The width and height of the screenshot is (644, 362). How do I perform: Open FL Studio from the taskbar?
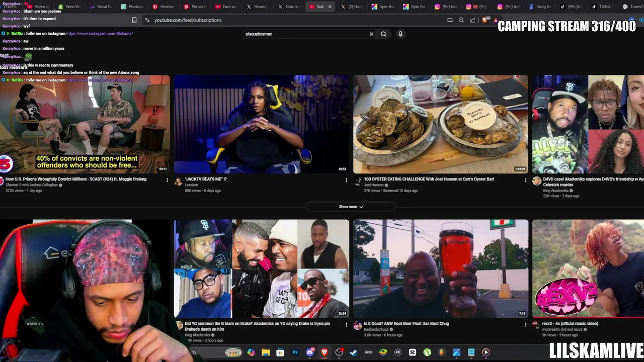click(442, 352)
